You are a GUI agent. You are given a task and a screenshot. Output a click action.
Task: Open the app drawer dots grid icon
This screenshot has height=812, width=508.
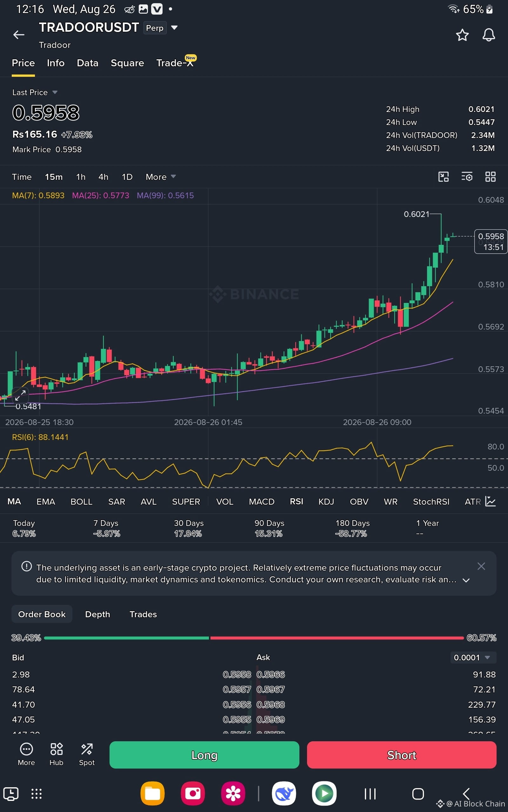click(36, 794)
